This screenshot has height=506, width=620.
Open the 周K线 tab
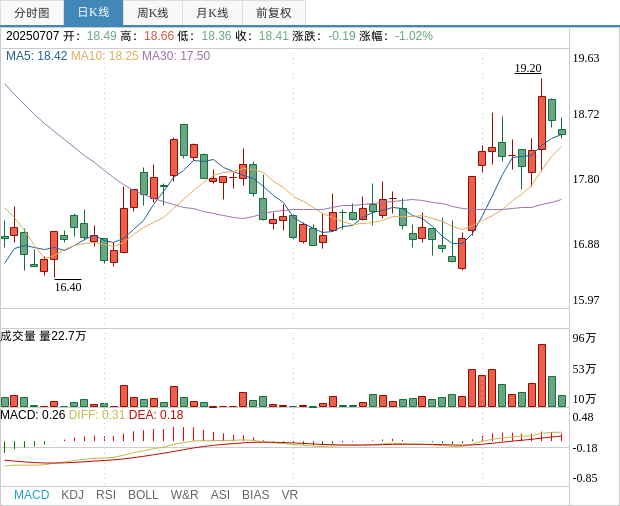[x=153, y=13]
